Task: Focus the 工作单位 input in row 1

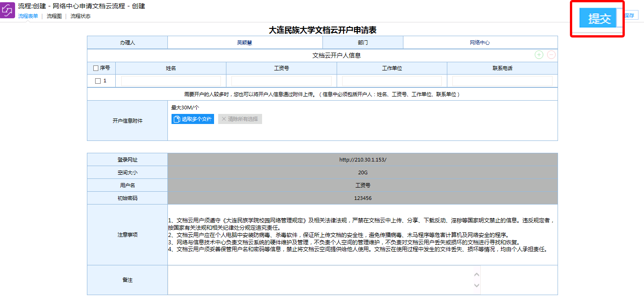Action: point(392,81)
